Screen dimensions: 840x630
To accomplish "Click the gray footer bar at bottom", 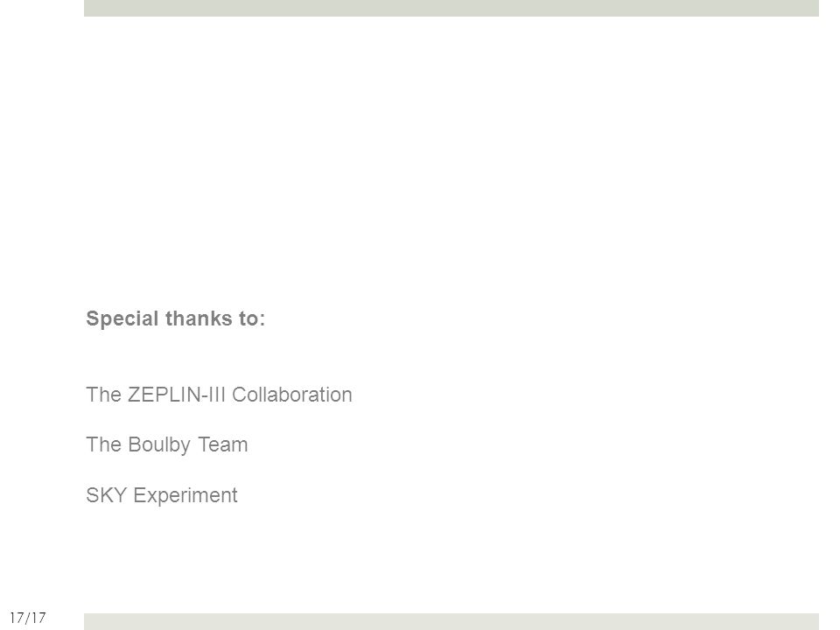I will (x=451, y=621).
